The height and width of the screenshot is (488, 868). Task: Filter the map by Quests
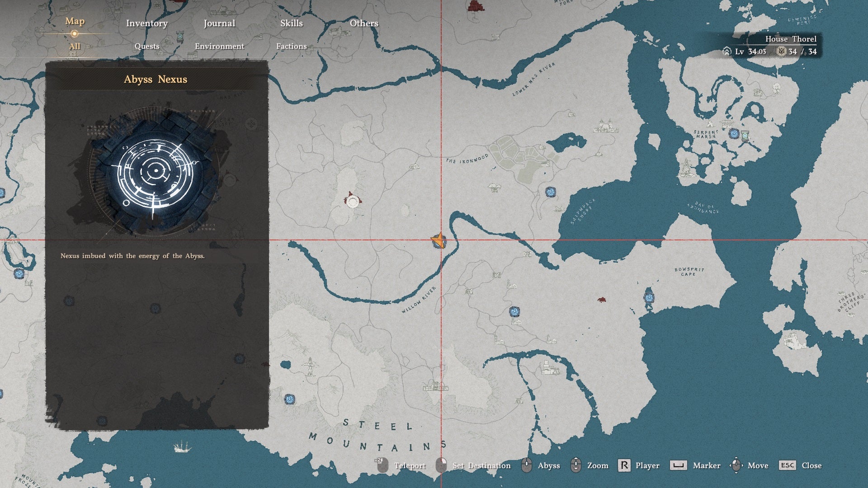[147, 46]
